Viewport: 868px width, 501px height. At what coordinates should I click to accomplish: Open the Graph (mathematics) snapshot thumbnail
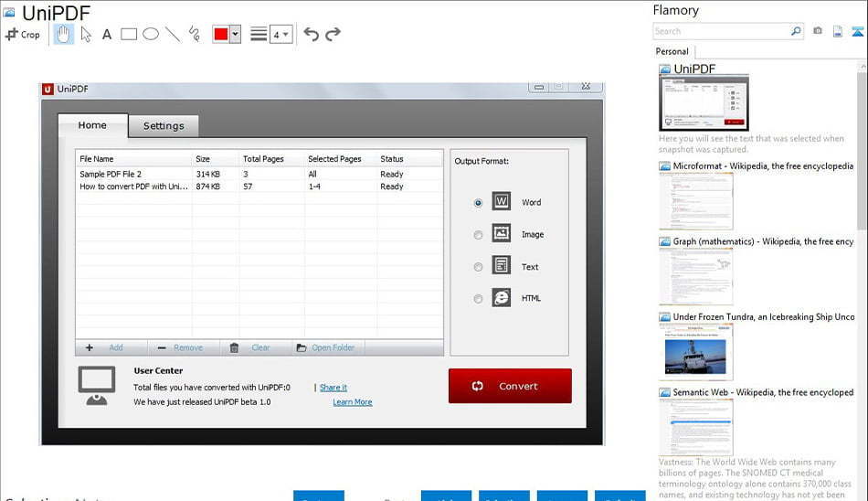[x=696, y=276]
